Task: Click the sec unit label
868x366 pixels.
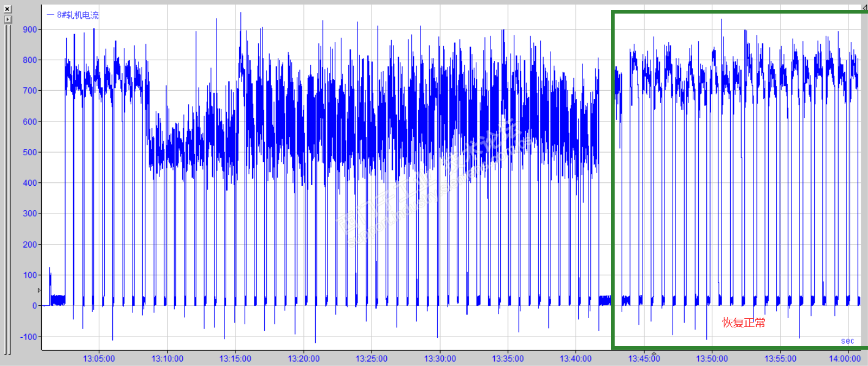Action: (x=847, y=341)
